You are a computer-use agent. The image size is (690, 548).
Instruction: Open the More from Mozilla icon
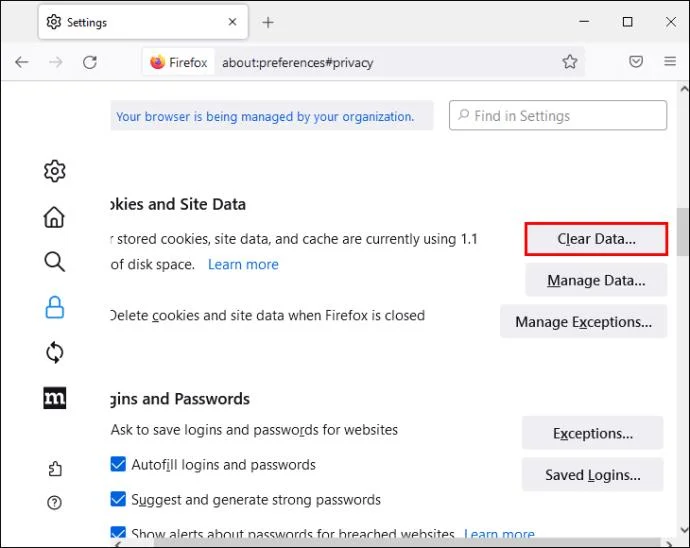click(x=55, y=398)
